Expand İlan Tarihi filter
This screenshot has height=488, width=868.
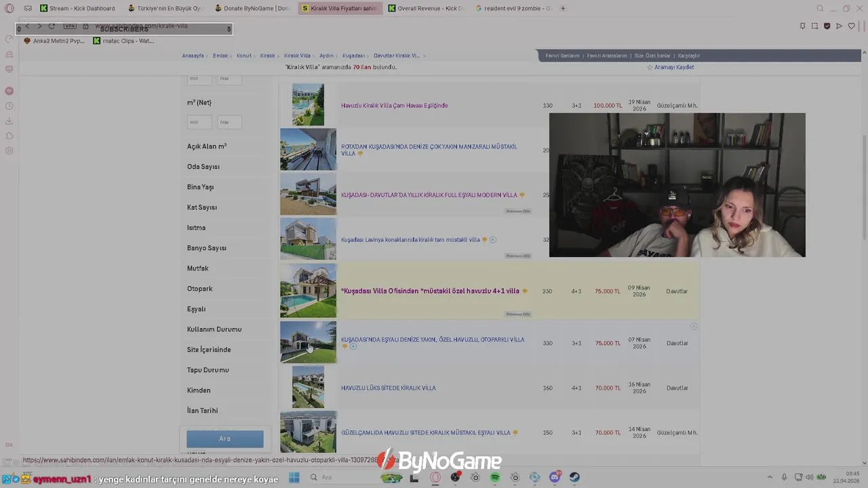point(202,411)
